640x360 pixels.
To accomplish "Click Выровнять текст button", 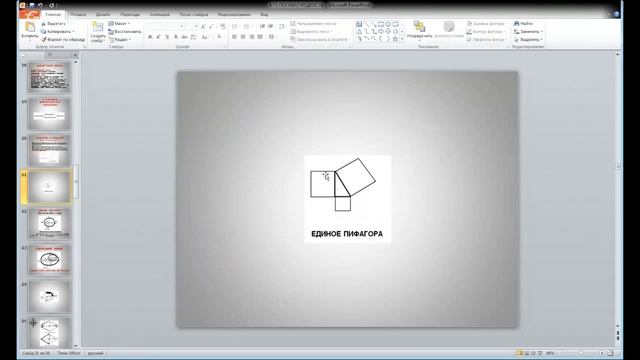I will (311, 31).
